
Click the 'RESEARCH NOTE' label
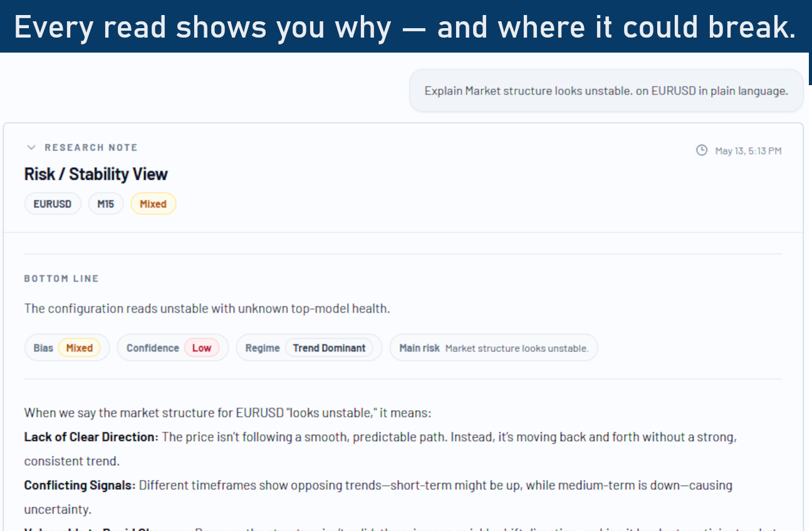[x=91, y=148]
